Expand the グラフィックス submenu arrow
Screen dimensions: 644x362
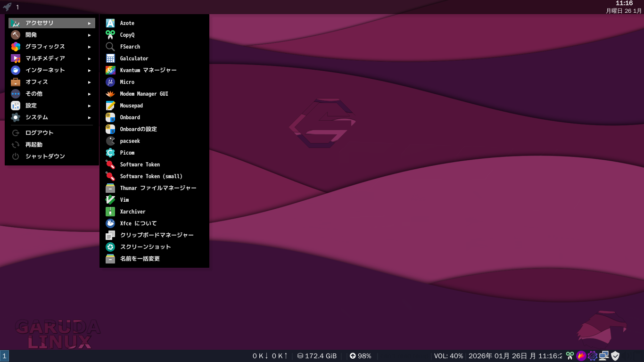point(89,47)
